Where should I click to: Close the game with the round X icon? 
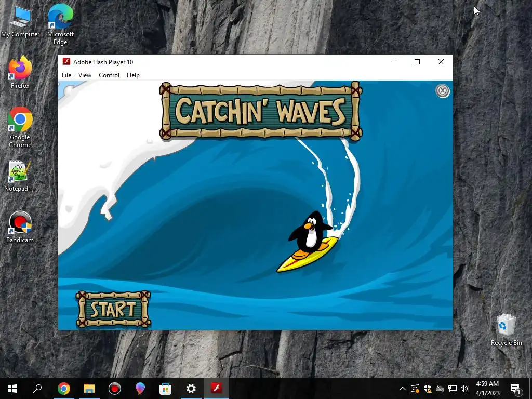click(443, 91)
